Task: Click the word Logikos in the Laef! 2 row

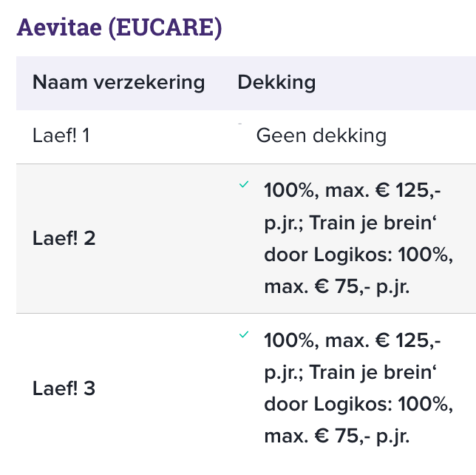Action: [x=352, y=255]
